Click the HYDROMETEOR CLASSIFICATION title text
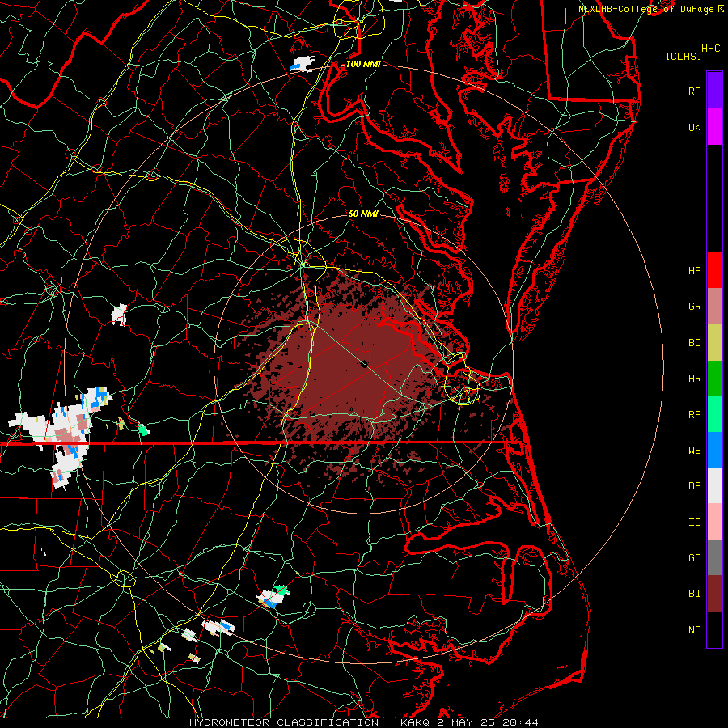The image size is (728, 728). 284,722
